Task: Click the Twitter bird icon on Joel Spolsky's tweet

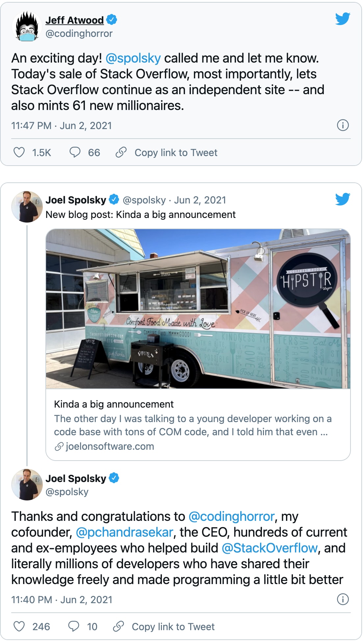Action: (343, 199)
